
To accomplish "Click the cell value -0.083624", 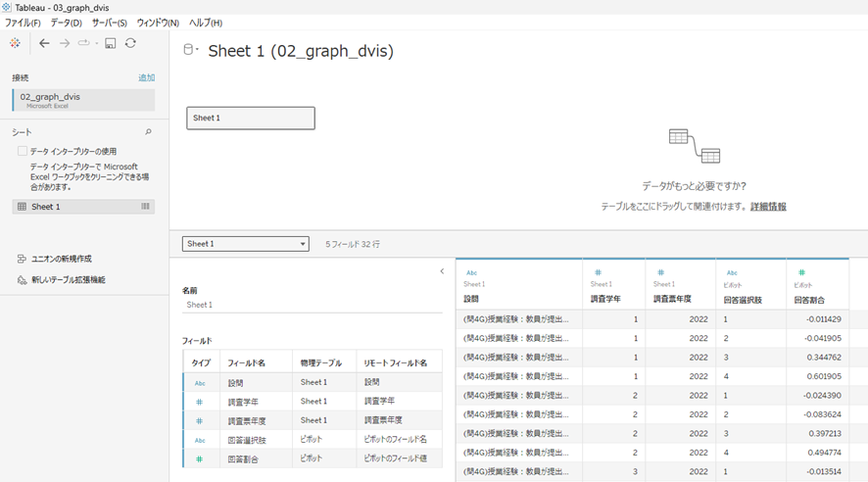I will click(x=822, y=414).
